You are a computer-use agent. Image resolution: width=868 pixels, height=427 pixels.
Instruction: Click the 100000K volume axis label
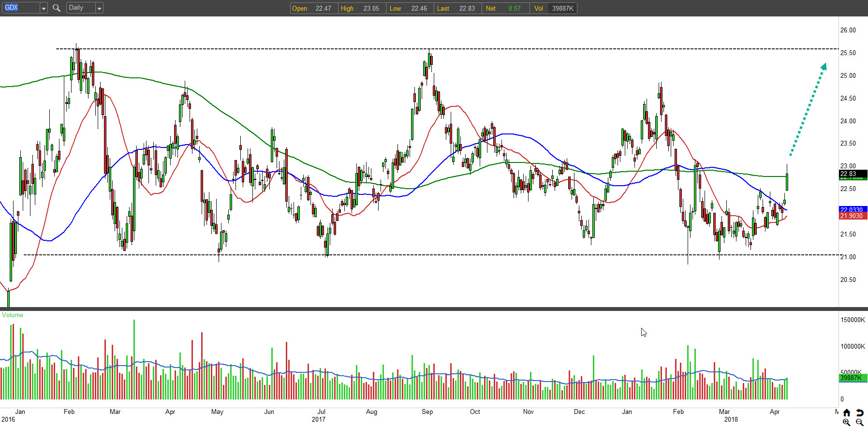point(853,346)
